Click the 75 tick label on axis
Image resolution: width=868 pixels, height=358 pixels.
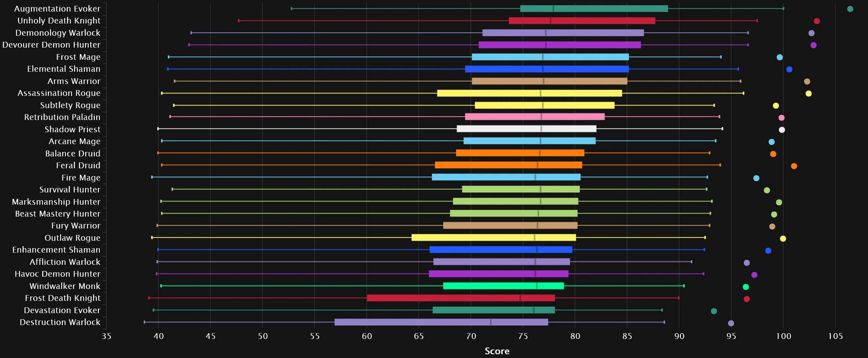point(523,336)
